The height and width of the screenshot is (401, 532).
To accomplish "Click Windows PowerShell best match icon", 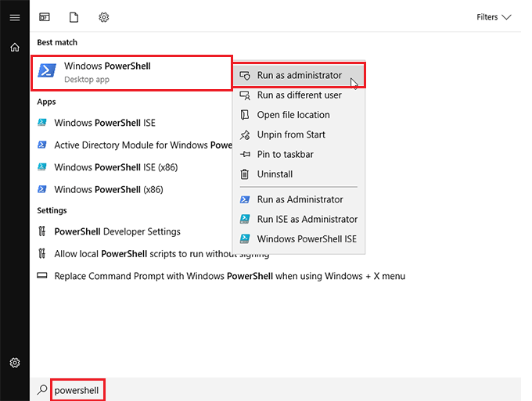I will click(47, 70).
